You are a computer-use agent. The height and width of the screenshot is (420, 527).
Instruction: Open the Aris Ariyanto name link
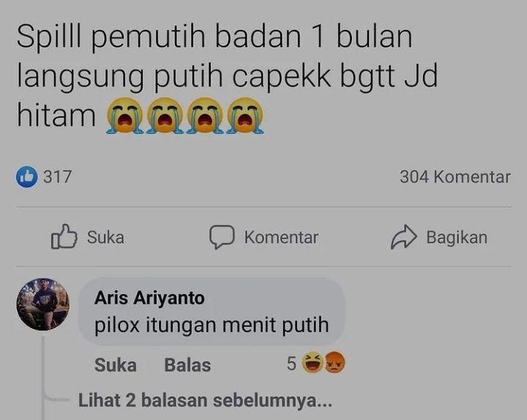click(x=149, y=298)
